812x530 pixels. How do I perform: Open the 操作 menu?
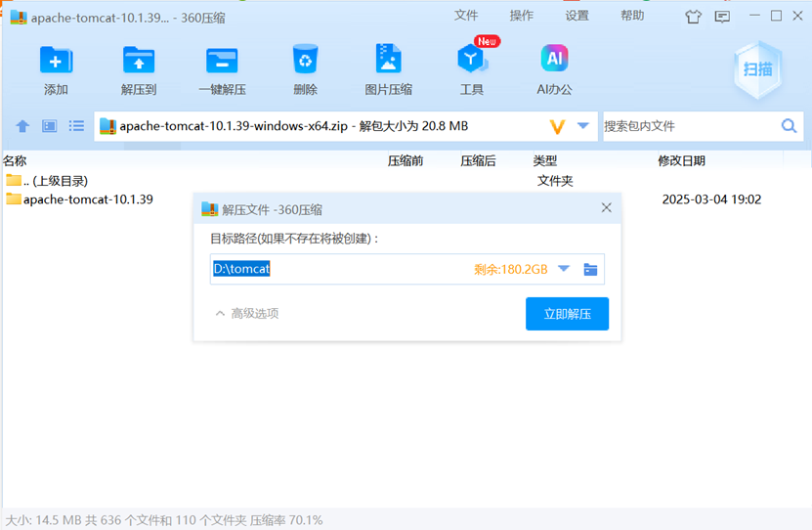point(522,16)
